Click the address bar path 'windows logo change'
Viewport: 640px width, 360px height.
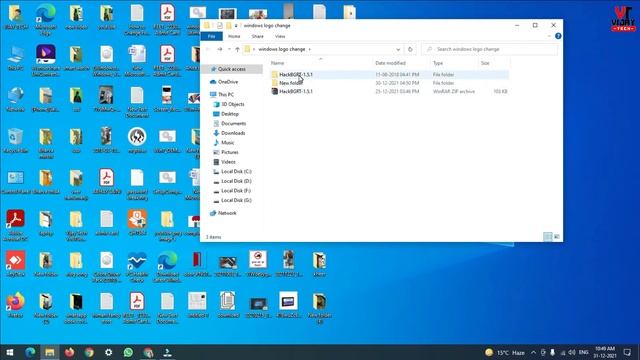(x=282, y=49)
